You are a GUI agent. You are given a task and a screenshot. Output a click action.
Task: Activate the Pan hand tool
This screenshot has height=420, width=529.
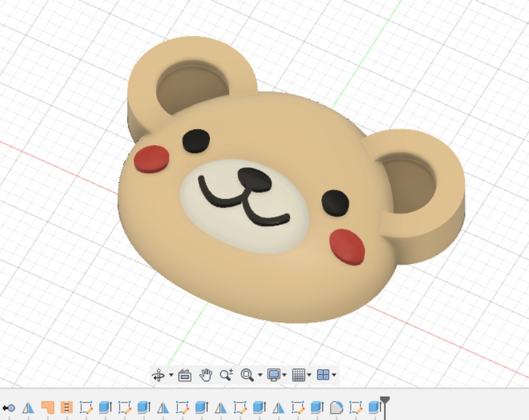click(205, 375)
